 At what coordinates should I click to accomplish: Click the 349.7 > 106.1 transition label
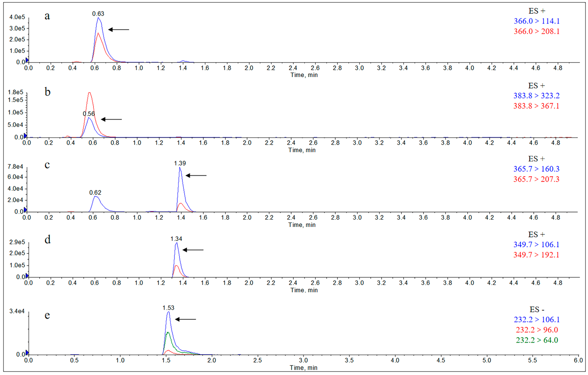(536, 245)
